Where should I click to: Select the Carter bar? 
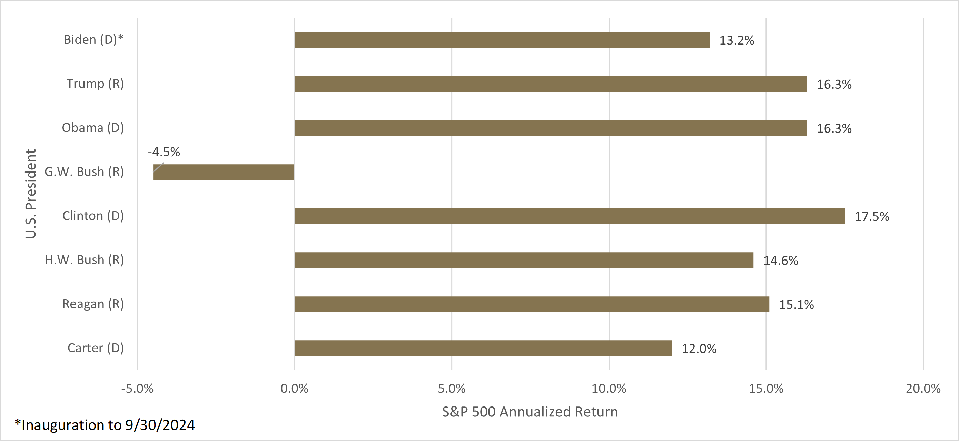click(483, 348)
